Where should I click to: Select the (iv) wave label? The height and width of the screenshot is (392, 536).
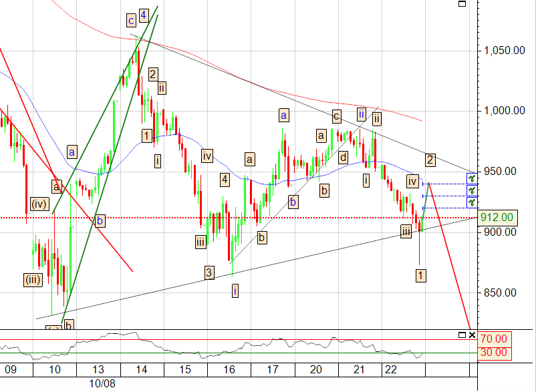coord(39,204)
